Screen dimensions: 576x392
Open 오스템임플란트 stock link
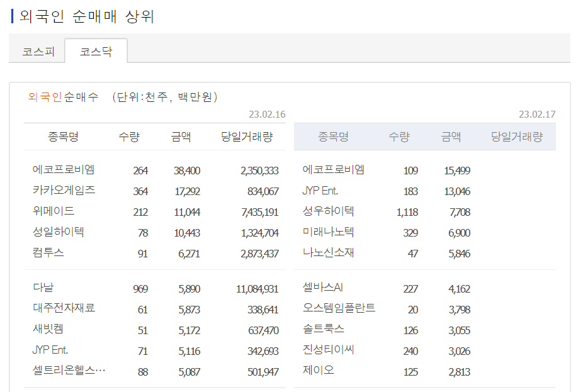[339, 308]
